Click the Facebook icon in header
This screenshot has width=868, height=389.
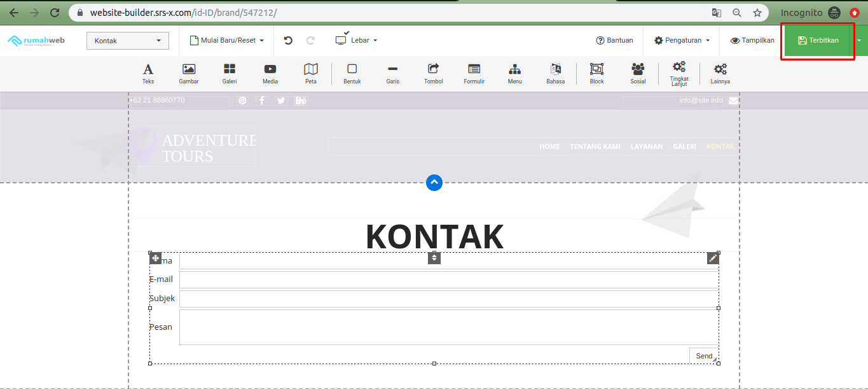262,101
